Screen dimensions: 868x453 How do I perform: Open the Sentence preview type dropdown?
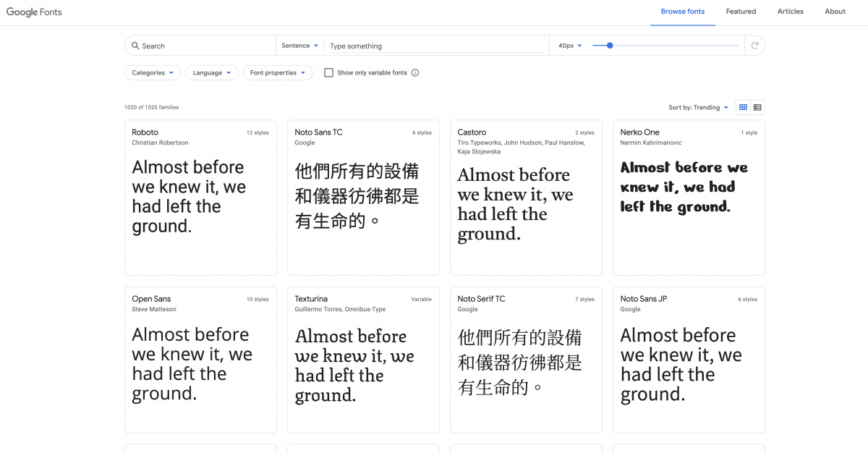point(299,46)
